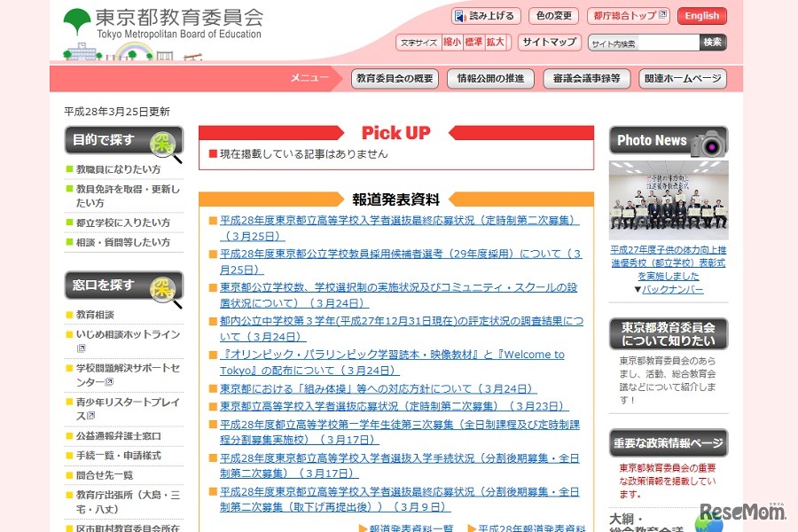Select 縮小 to shrink the text size
This screenshot has width=798, height=532.
(451, 41)
